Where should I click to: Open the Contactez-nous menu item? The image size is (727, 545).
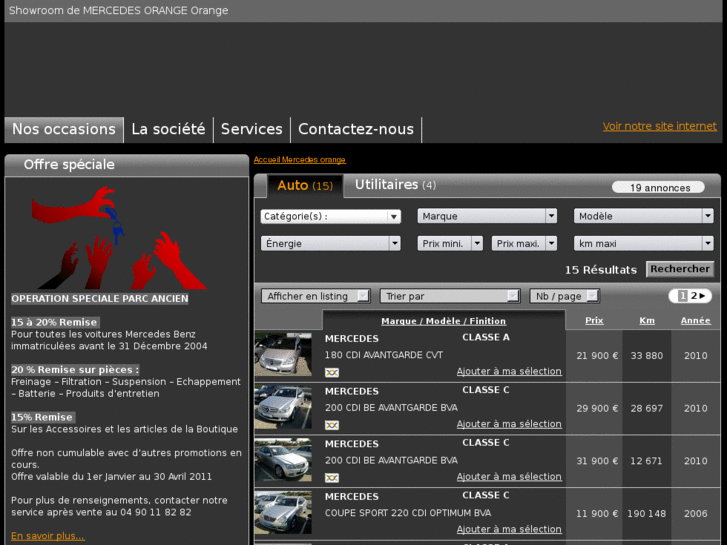355,129
